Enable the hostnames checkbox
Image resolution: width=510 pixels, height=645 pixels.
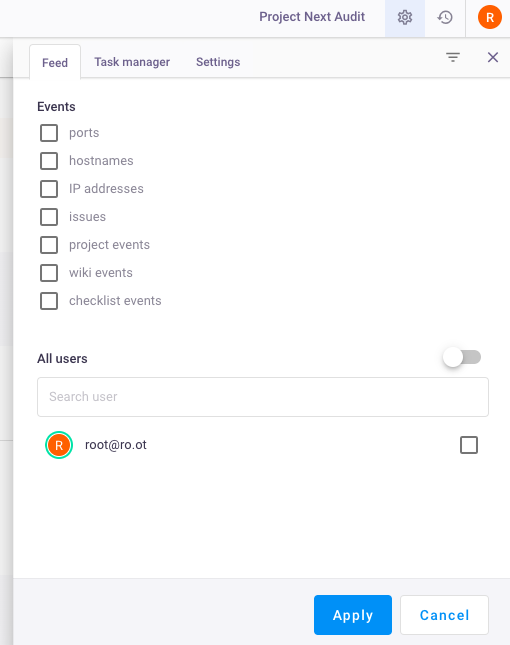[49, 161]
